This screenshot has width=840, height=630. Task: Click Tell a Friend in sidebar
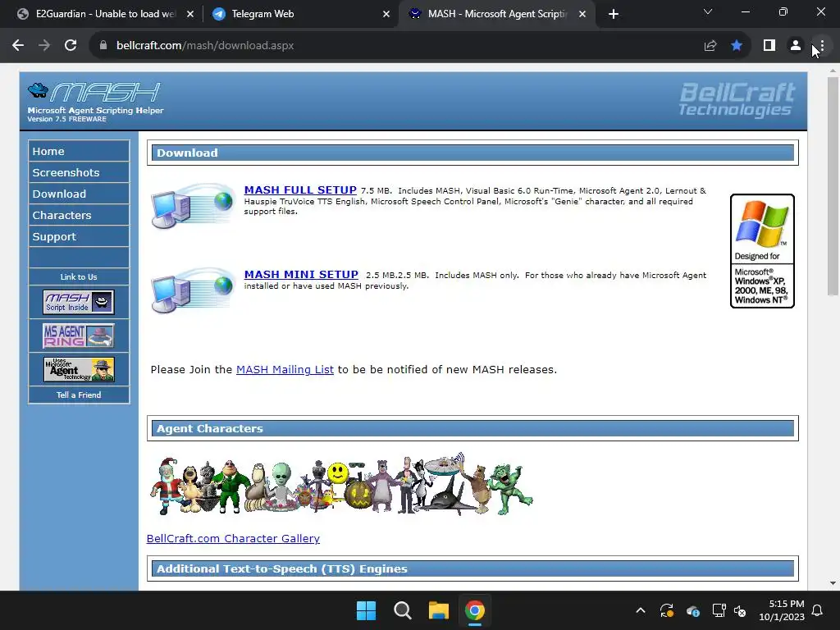point(79,395)
